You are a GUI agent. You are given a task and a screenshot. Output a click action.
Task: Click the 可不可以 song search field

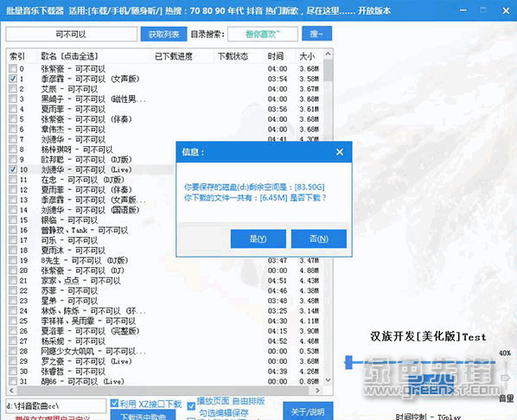pyautogui.click(x=71, y=35)
